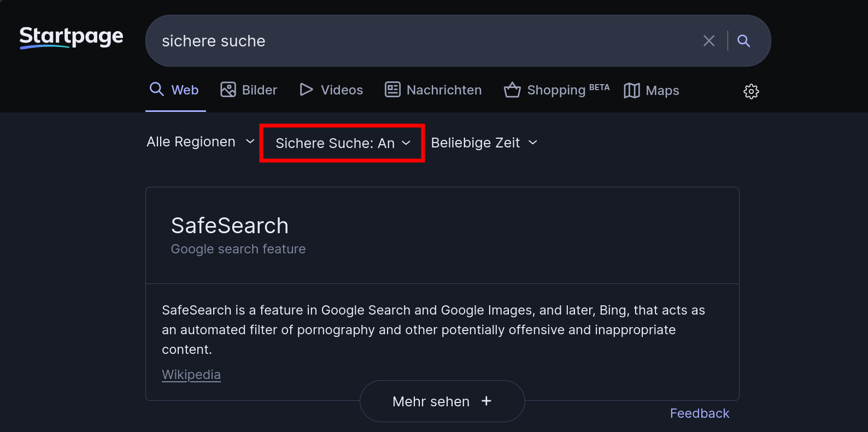Screen dimensions: 868x432
Task: Click the magnifying glass search submit icon
Action: [743, 41]
